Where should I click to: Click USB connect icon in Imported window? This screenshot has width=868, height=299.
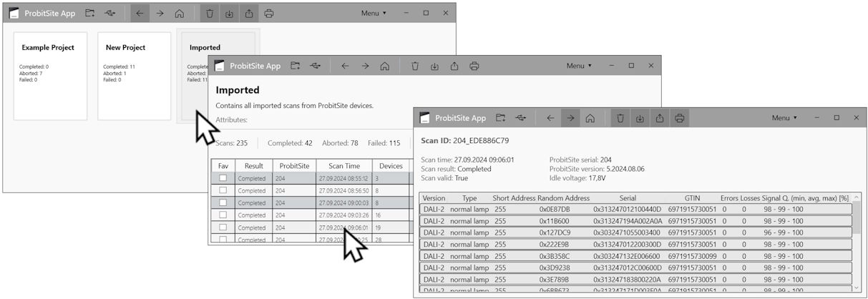pos(316,66)
